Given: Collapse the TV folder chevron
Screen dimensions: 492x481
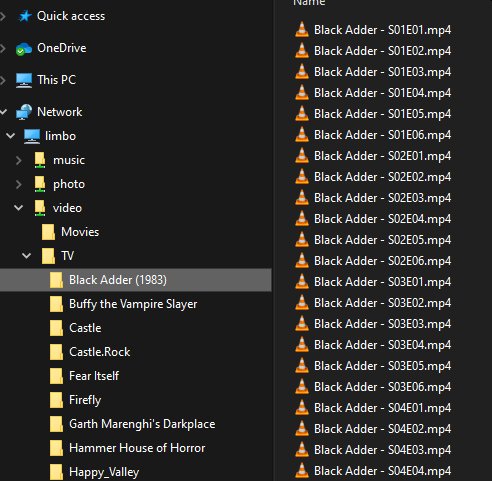Looking at the screenshot, I should (x=27, y=256).
